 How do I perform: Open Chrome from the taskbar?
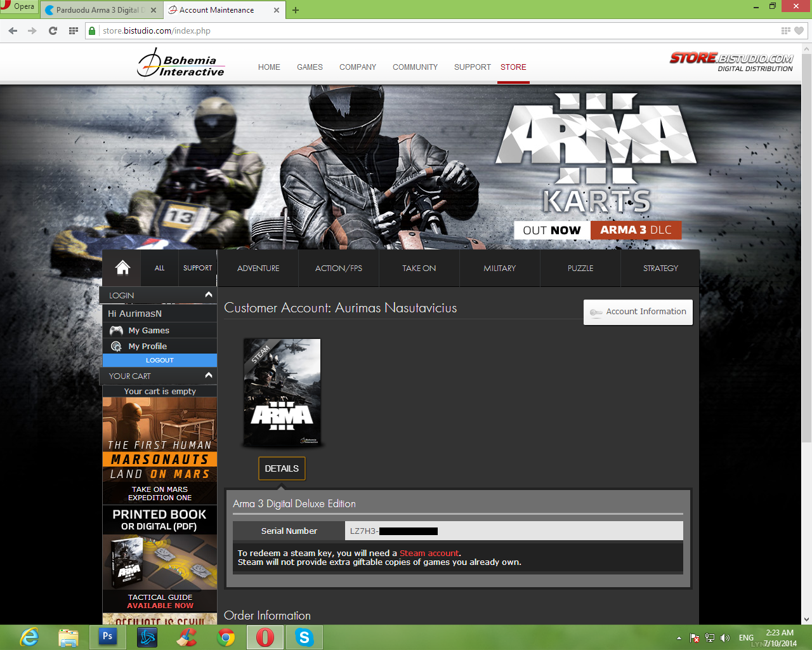pyautogui.click(x=226, y=637)
